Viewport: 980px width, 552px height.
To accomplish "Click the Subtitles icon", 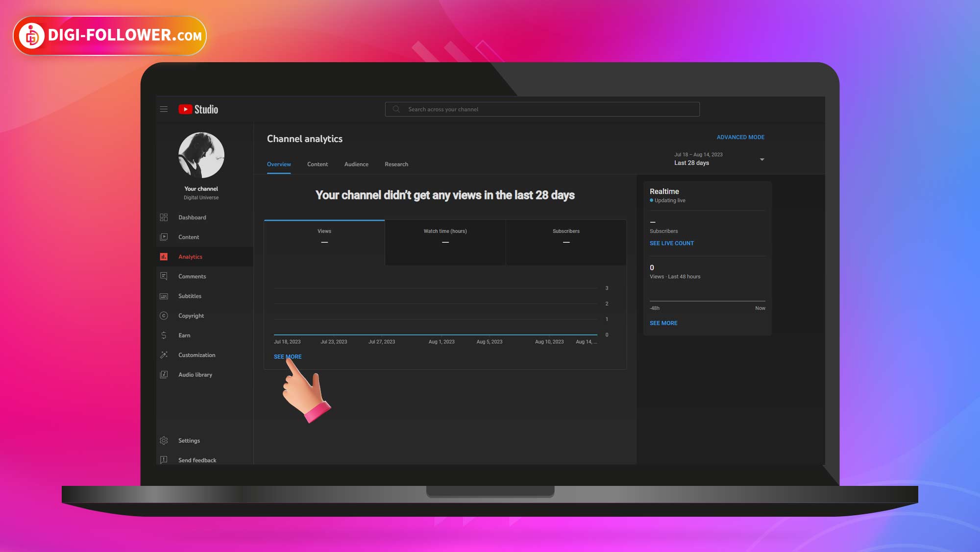I will click(x=164, y=296).
